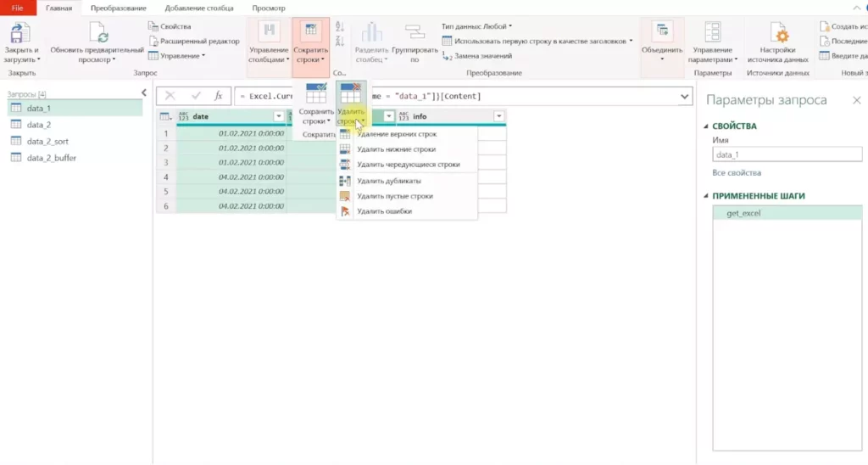Switch to Добавление столбца tab
The height and width of the screenshot is (465, 868).
(x=199, y=8)
